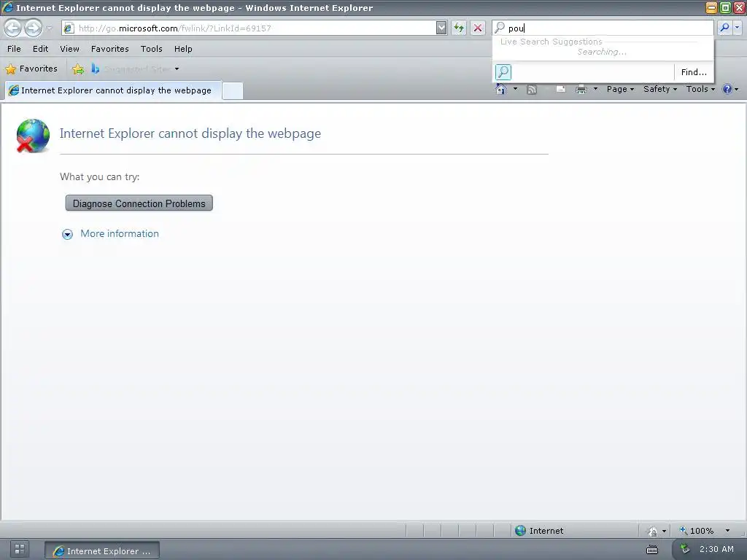
Task: Expand Suggested Sites dropdown arrow
Action: 177,69
